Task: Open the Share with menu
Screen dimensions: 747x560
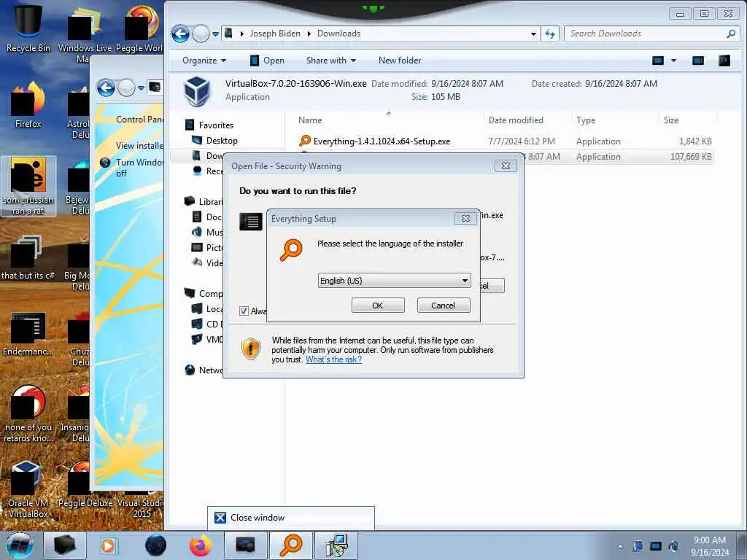Action: pyautogui.click(x=331, y=61)
